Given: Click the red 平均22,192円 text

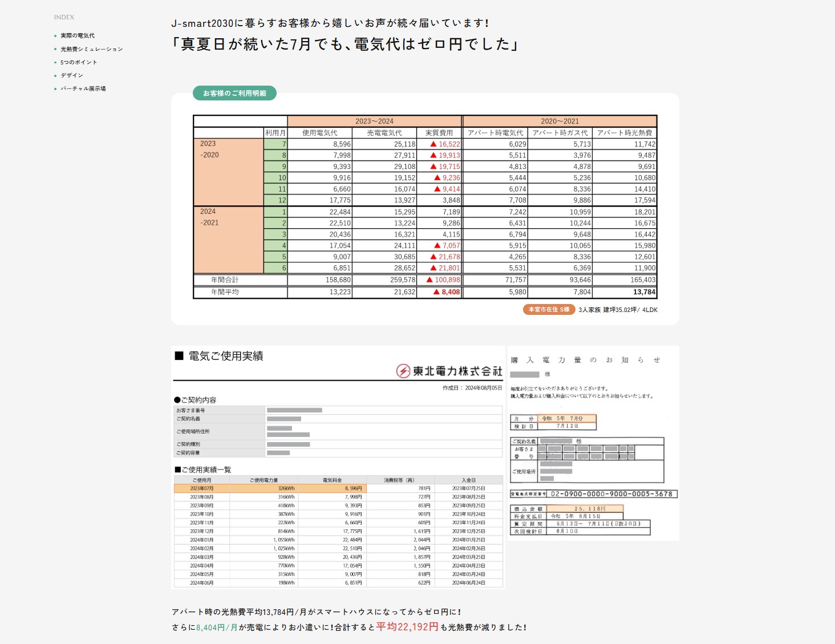Looking at the screenshot, I should pos(407,626).
